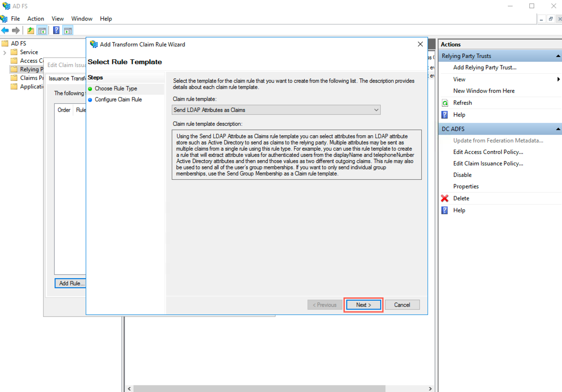This screenshot has width=562, height=392.
Task: Open the Window menu
Action: click(81, 19)
